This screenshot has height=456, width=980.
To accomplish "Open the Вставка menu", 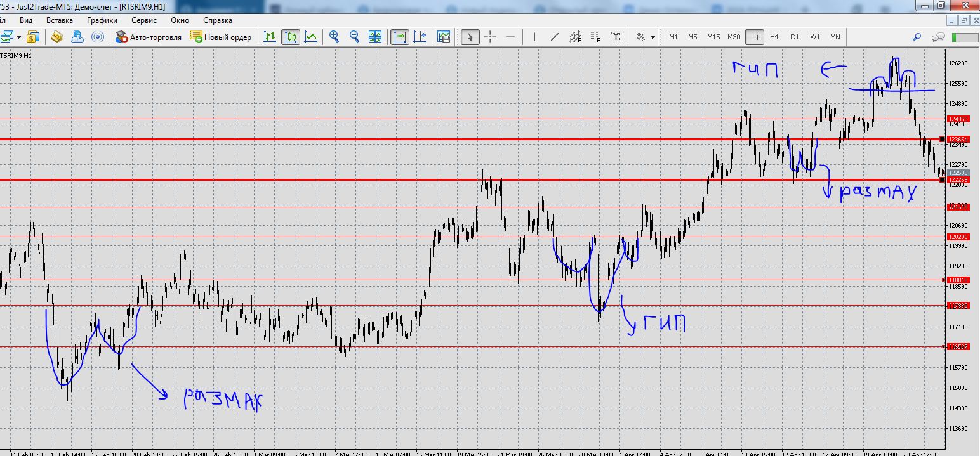I will [60, 20].
